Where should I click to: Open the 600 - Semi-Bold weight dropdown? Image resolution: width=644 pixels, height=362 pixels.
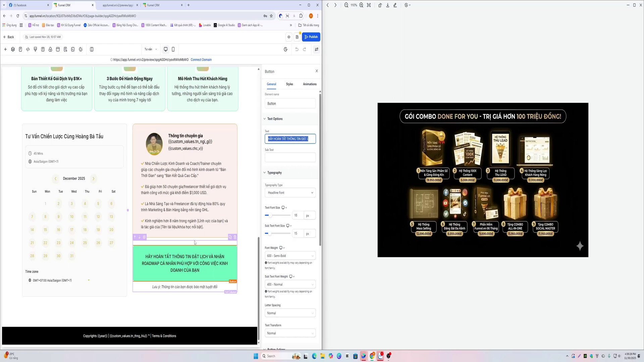click(x=290, y=256)
